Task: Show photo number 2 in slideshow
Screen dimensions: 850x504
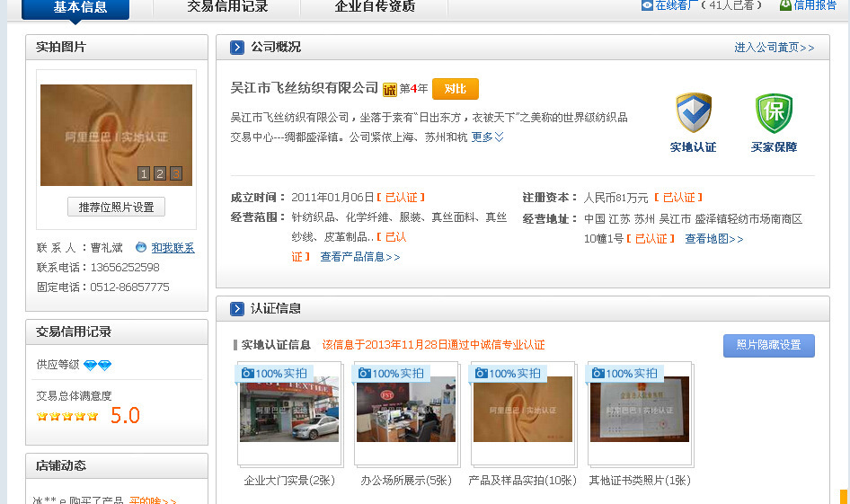Action: pyautogui.click(x=160, y=173)
